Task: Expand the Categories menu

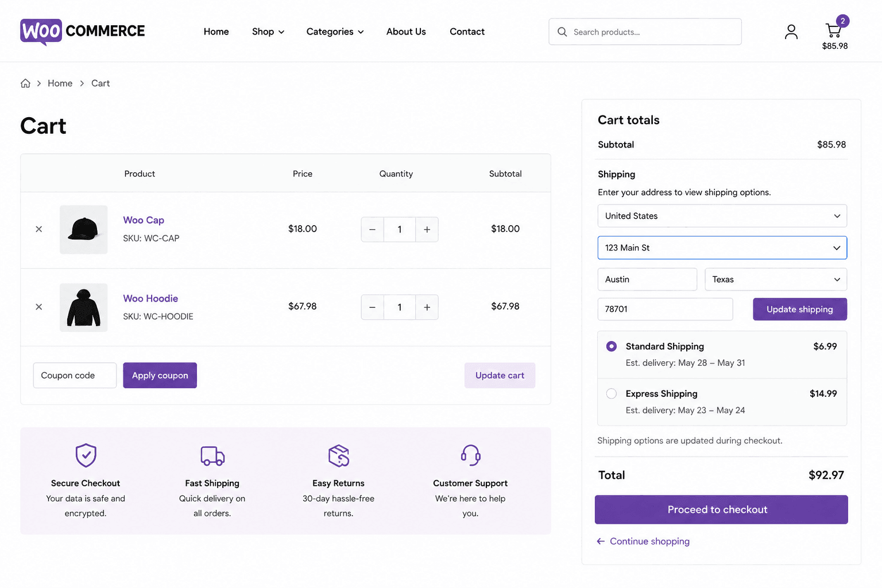Action: pos(335,32)
